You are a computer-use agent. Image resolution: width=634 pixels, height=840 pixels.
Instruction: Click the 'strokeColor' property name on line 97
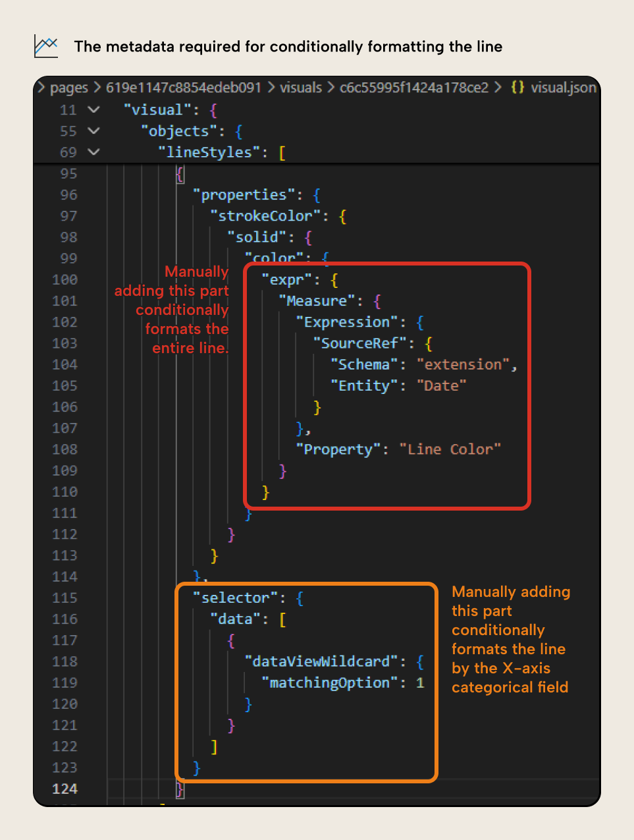(x=263, y=215)
